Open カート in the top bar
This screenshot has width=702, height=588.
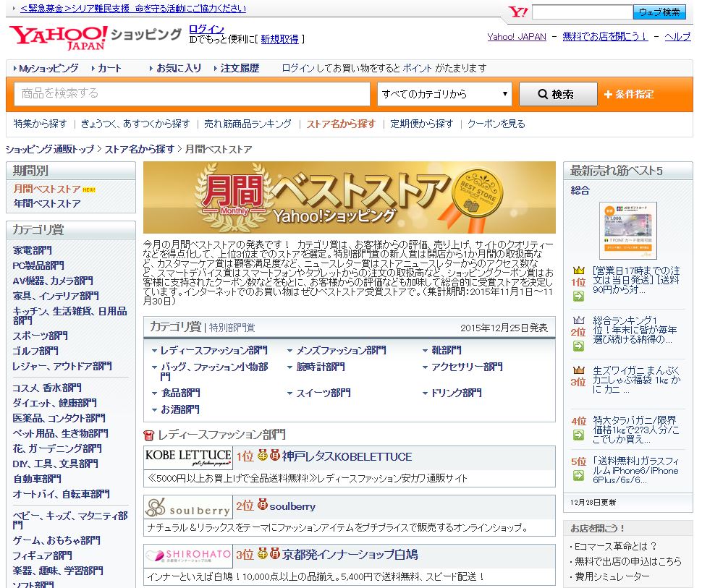109,68
